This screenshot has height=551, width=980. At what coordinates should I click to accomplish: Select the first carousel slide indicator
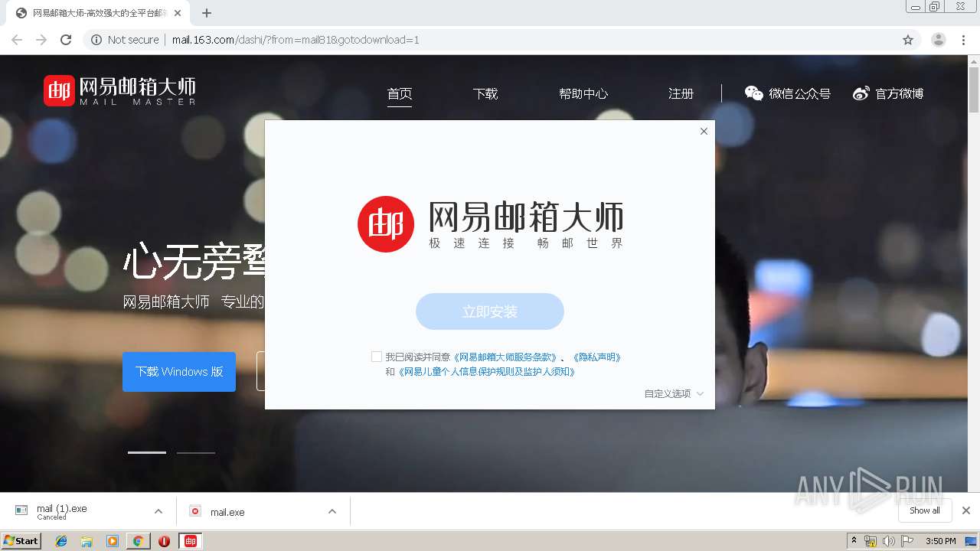tap(147, 452)
